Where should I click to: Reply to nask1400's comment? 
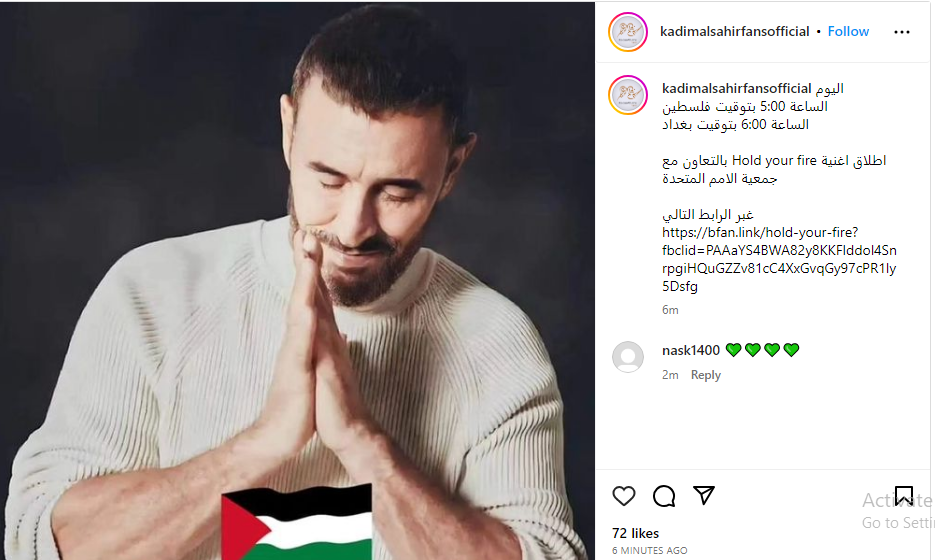[x=705, y=375]
